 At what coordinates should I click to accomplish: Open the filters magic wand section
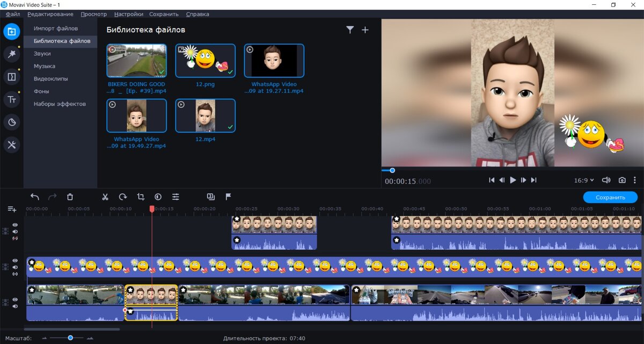pos(11,54)
